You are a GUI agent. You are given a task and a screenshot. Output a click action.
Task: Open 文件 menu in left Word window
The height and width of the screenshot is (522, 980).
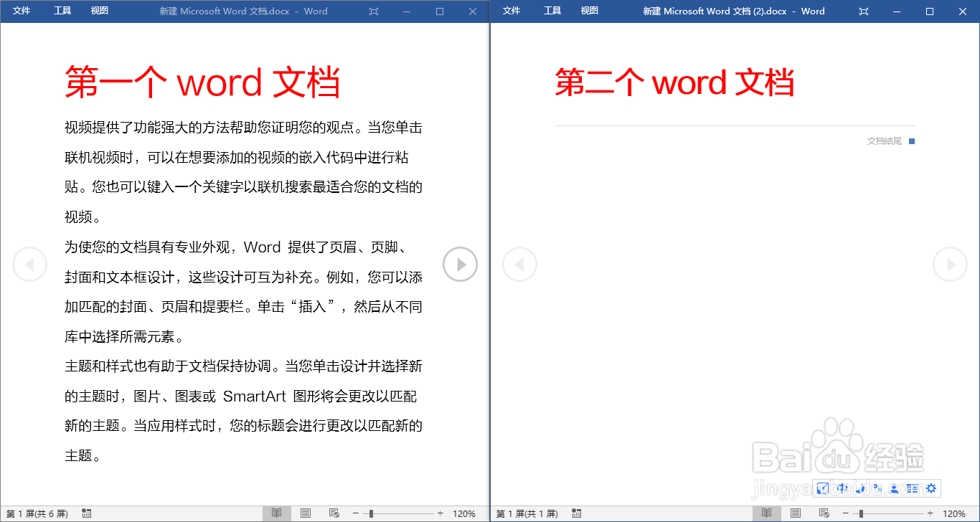(x=22, y=11)
